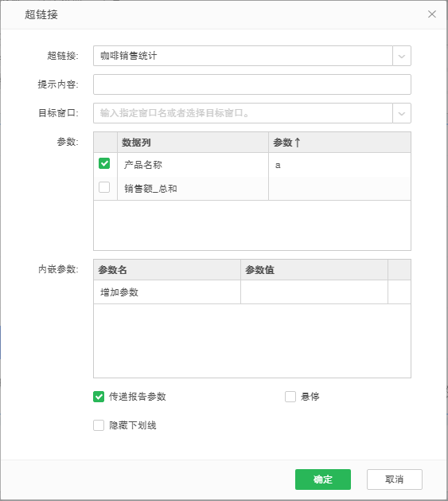
Task: Click the 数据列 column header
Action: (193, 143)
